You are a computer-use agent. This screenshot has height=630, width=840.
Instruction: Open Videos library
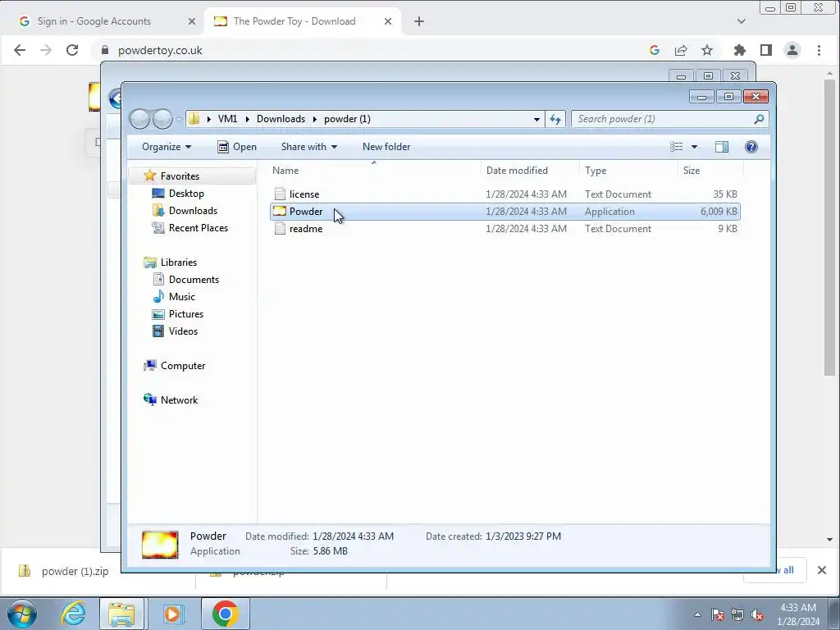(183, 331)
